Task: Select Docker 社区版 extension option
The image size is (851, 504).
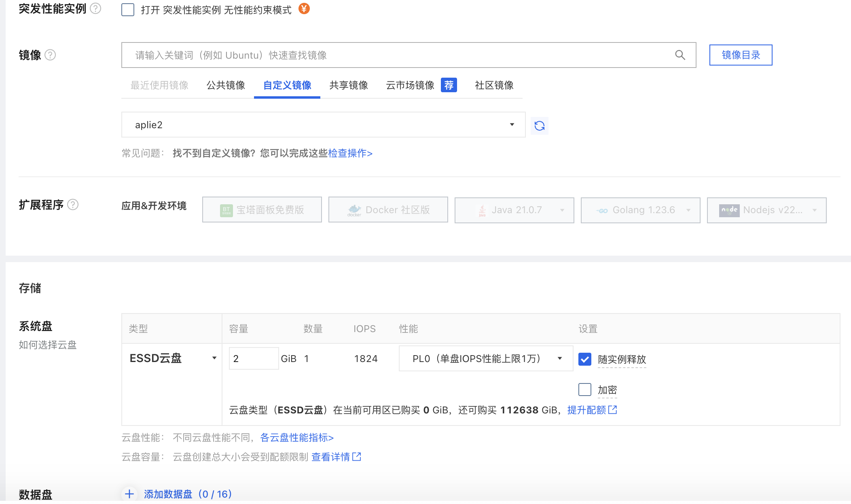Action: point(388,210)
